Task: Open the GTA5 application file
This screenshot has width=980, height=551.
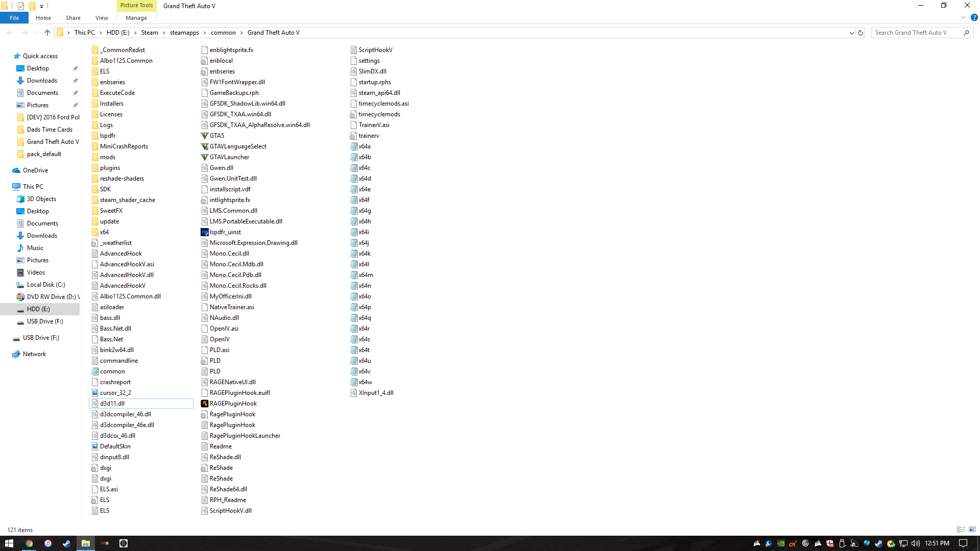Action: [x=216, y=136]
